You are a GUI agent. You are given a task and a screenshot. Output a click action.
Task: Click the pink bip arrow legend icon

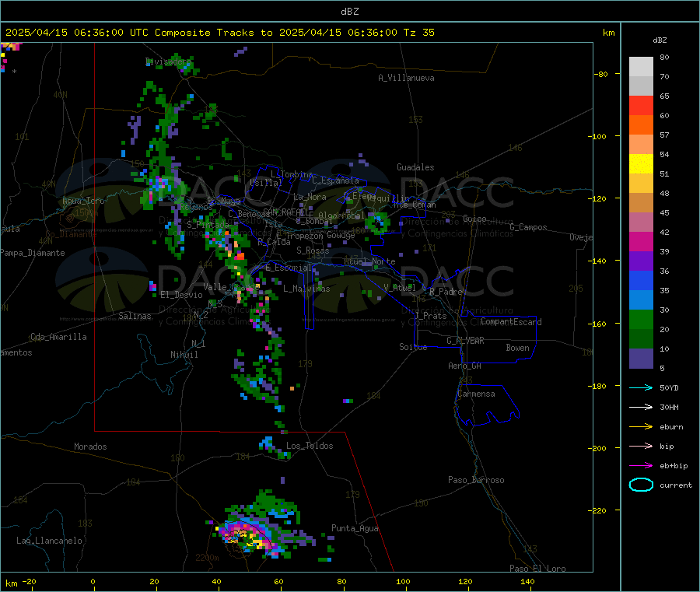pos(641,446)
